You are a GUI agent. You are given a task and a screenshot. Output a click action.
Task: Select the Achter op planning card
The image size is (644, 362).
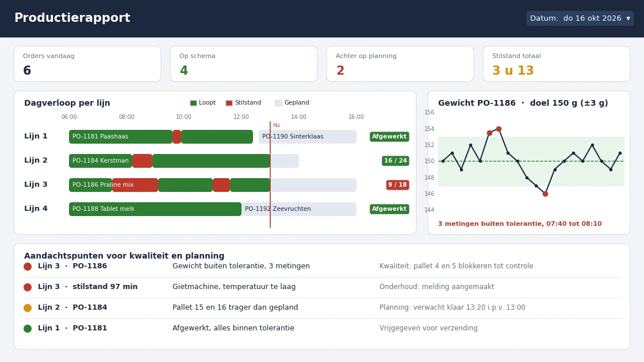point(400,64)
